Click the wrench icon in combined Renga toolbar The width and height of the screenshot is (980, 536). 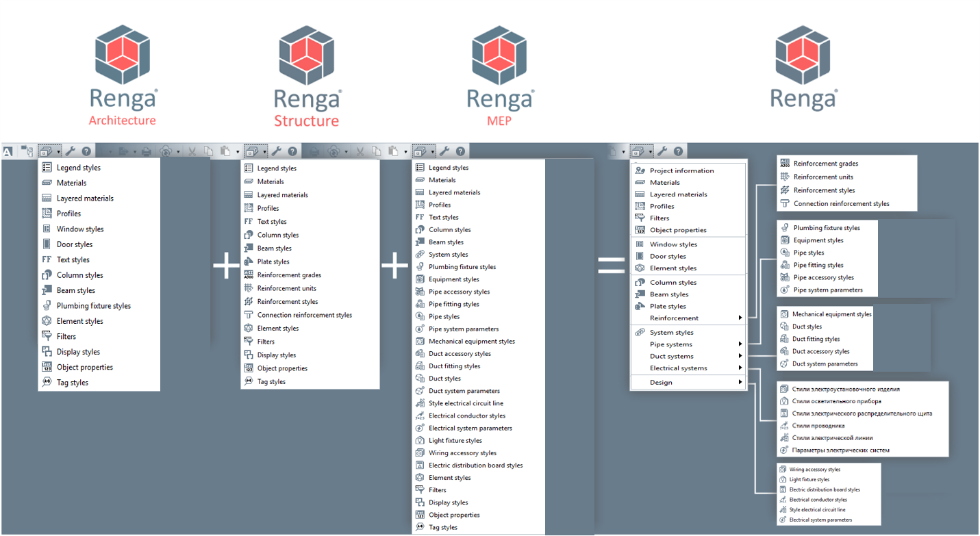(x=662, y=151)
